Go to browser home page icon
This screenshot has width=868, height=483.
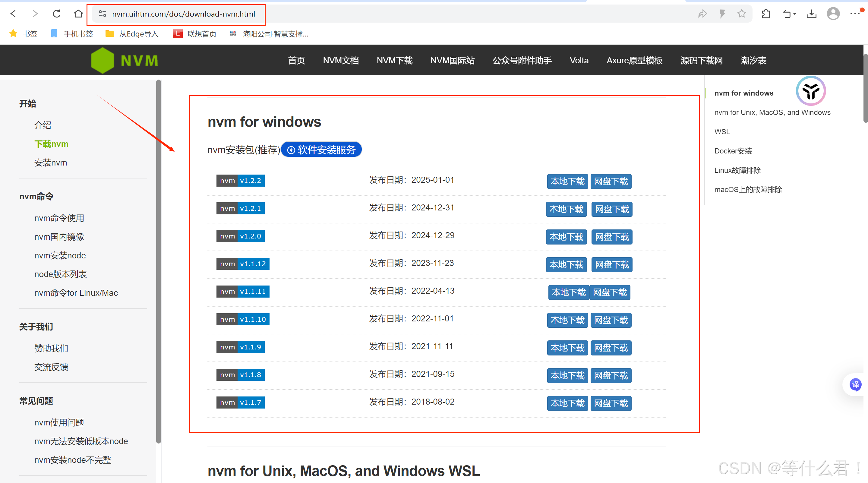click(x=78, y=14)
